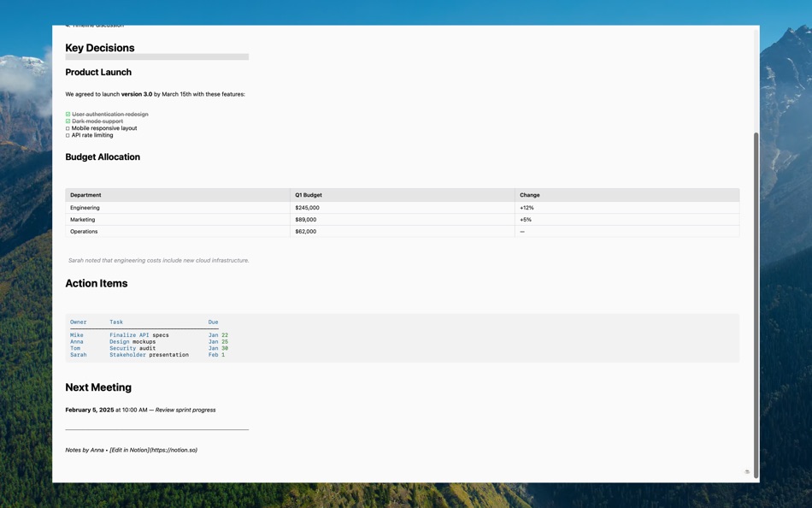Image resolution: width=812 pixels, height=508 pixels.
Task: Click the Notes by Anna footer text
Action: 85,450
